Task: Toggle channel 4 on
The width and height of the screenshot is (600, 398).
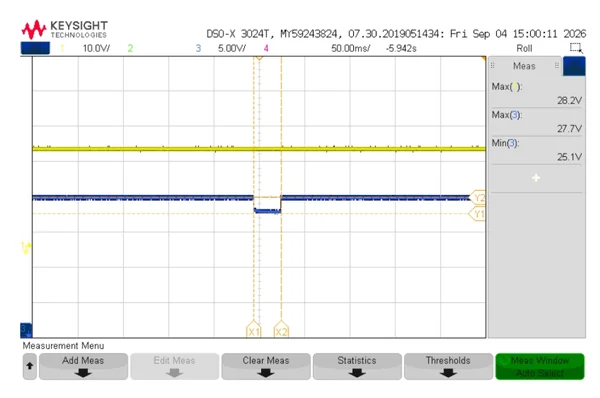Action: [266, 48]
